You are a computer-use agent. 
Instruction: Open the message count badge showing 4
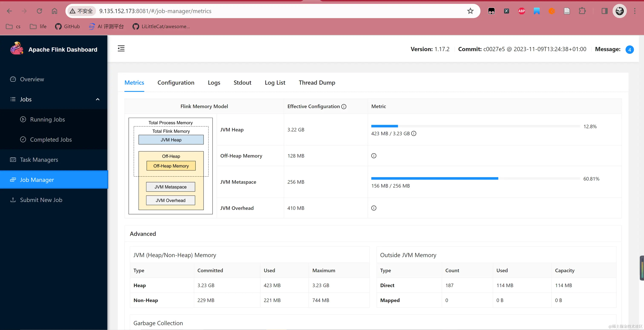629,50
